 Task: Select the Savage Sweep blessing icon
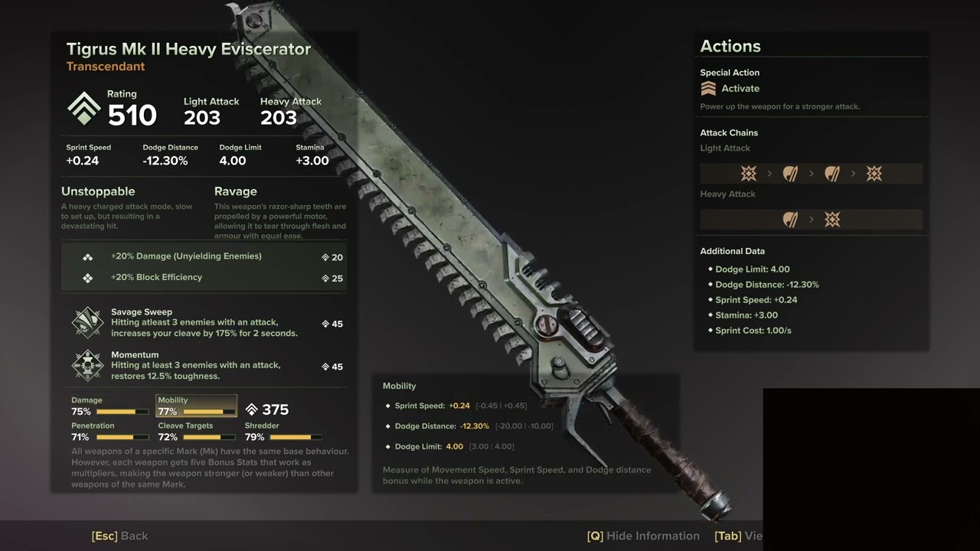(87, 322)
